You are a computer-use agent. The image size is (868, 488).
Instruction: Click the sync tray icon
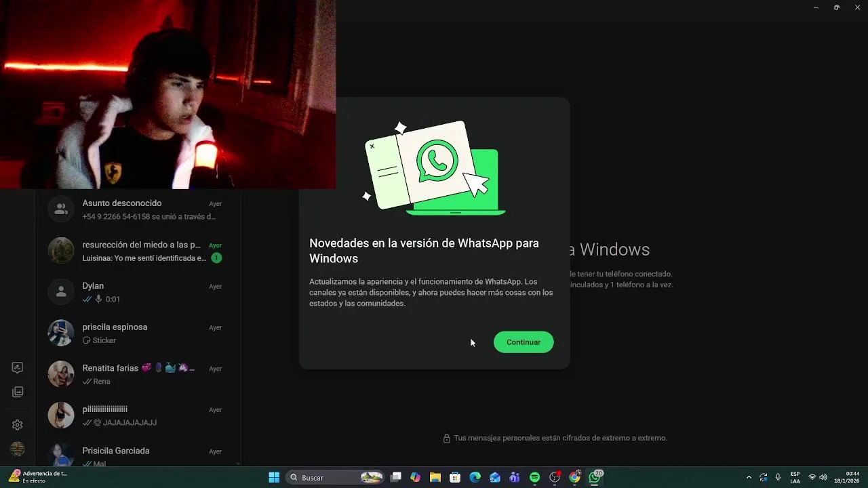point(764,478)
